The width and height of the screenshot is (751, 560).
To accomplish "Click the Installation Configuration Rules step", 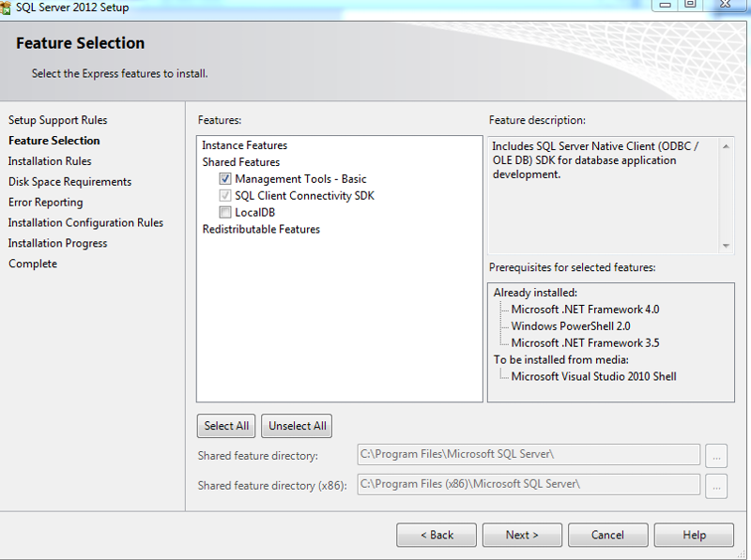I will [x=85, y=223].
